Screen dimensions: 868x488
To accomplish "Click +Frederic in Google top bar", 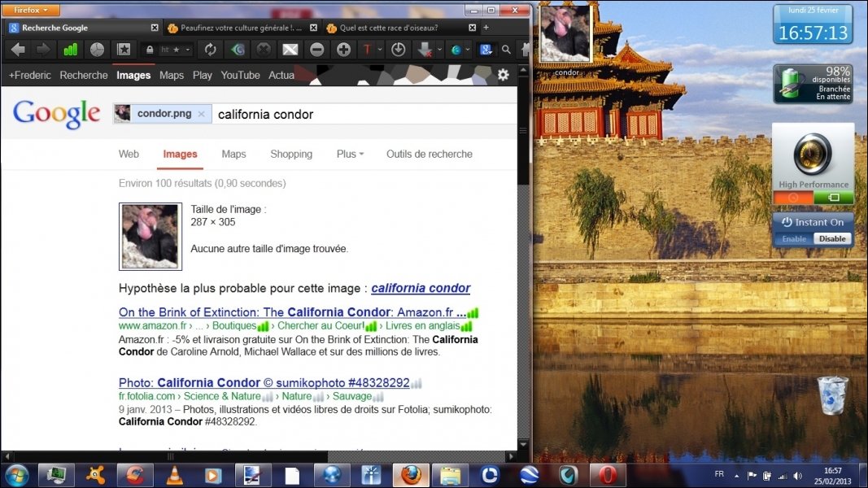I will click(x=29, y=75).
